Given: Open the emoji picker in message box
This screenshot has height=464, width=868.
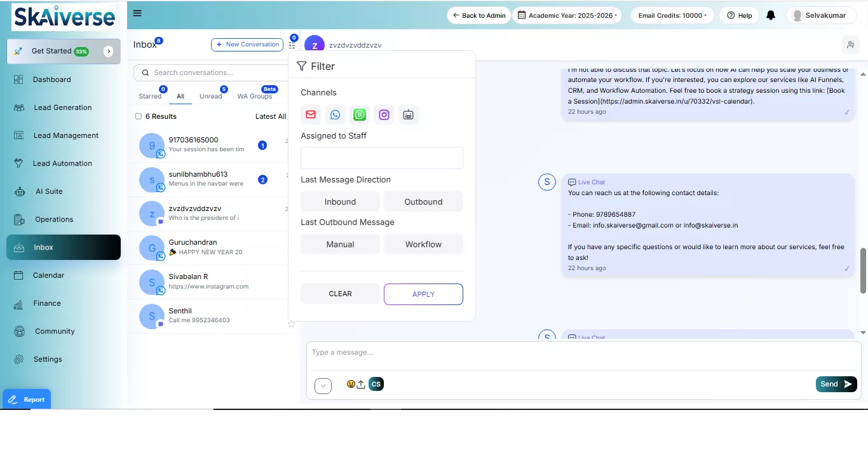Looking at the screenshot, I should (x=351, y=384).
